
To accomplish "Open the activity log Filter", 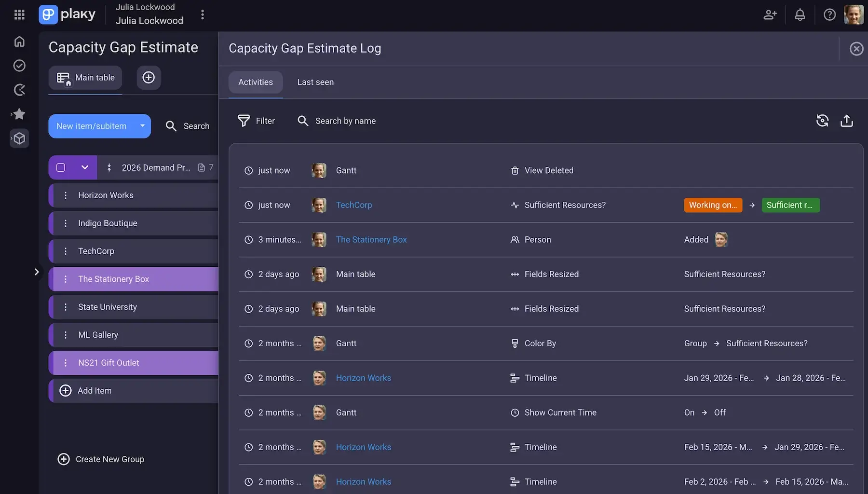I will coord(256,121).
